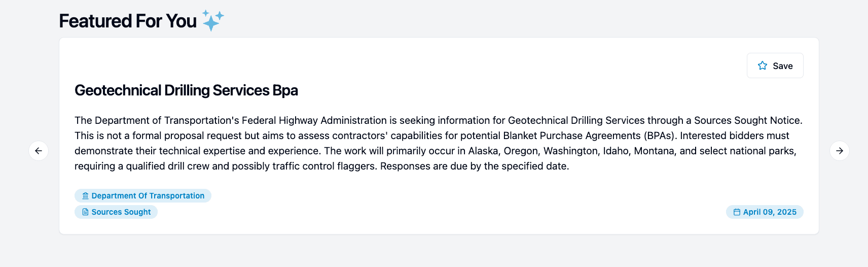Screen dimensions: 868x267
Task: Click the April 09, 2025 date text
Action: coord(770,212)
